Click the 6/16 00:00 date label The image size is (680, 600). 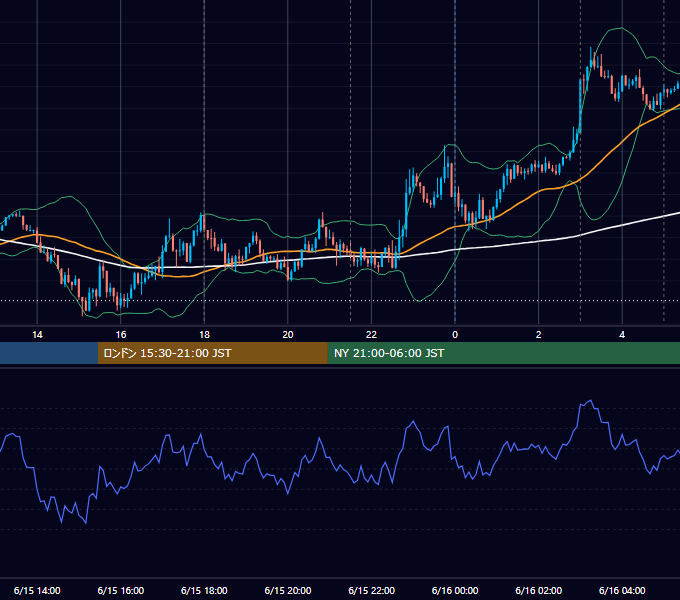pos(455,590)
